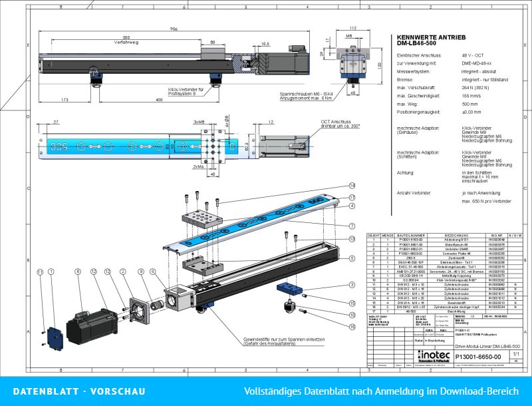Click the 'Zylinderschraube niedriger Kopf' table cell
This screenshot has height=406, width=532.
pos(456,307)
